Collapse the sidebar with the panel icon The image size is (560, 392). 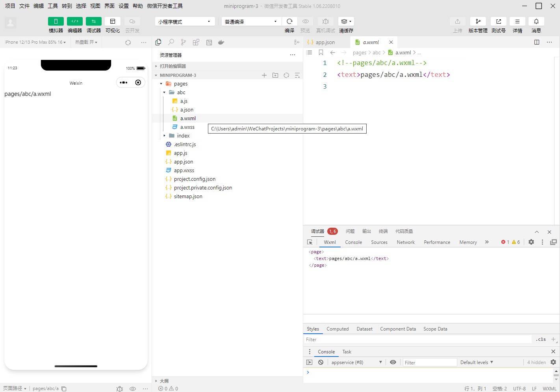point(297,42)
